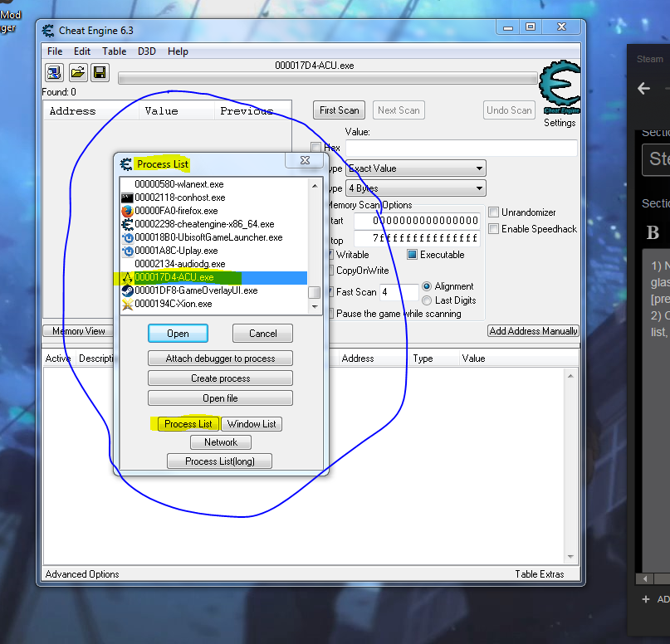
Task: Click the cheatengine-x86_64.exe process icon
Action: click(x=127, y=224)
